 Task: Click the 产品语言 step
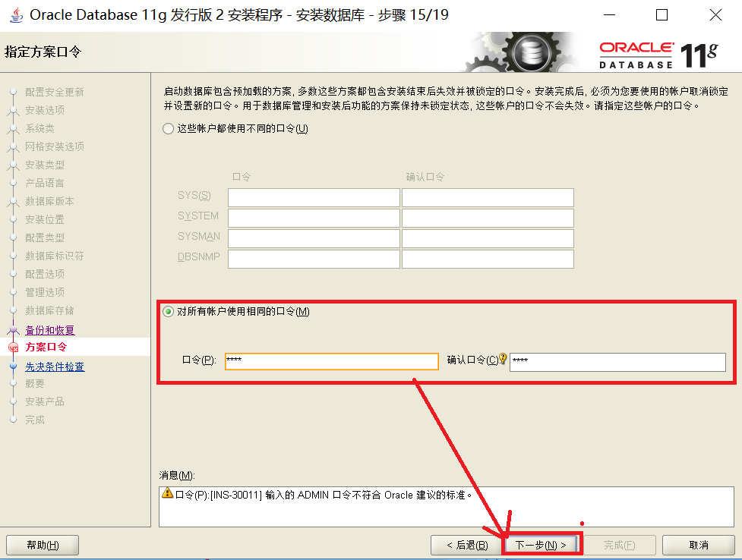tap(45, 183)
